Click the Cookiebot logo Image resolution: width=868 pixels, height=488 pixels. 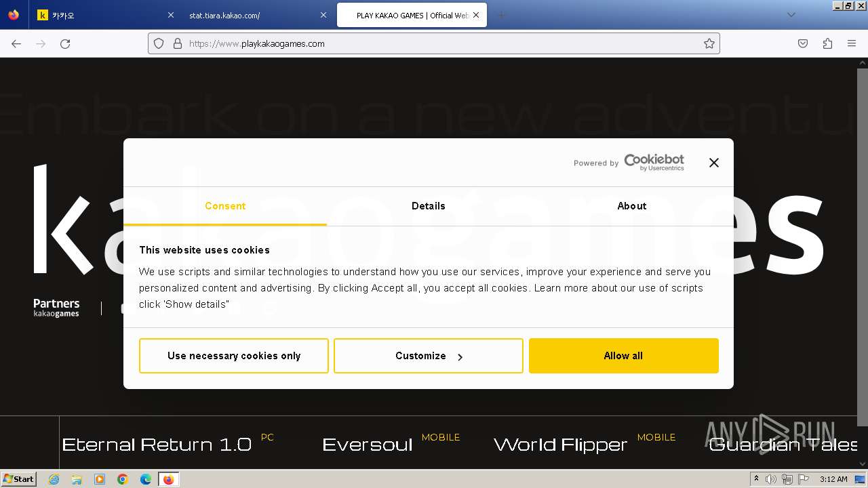click(654, 163)
